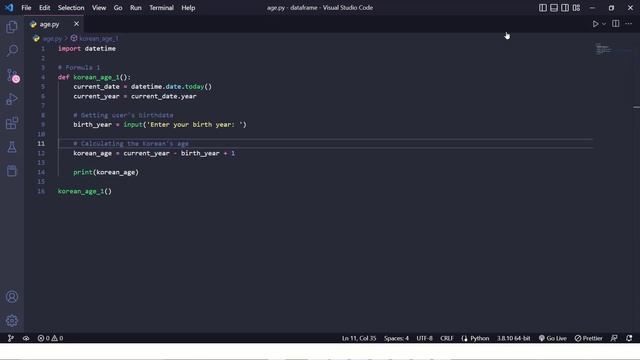Click line number 11 in gutter
Screen dimensions: 640x360
[41, 144]
